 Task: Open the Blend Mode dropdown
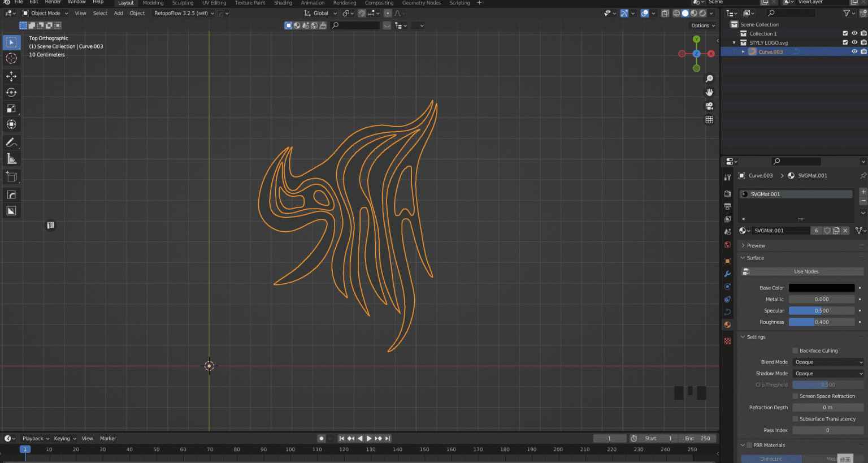(x=827, y=362)
